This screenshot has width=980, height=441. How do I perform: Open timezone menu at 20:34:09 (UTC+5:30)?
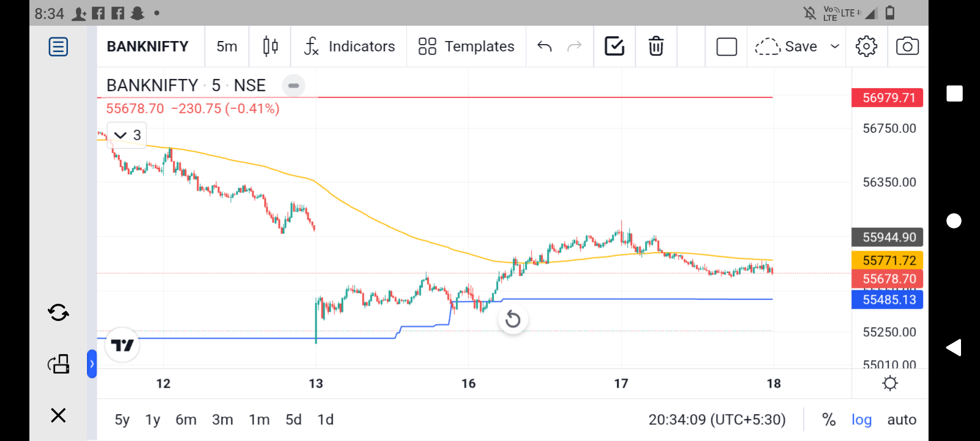coord(717,420)
